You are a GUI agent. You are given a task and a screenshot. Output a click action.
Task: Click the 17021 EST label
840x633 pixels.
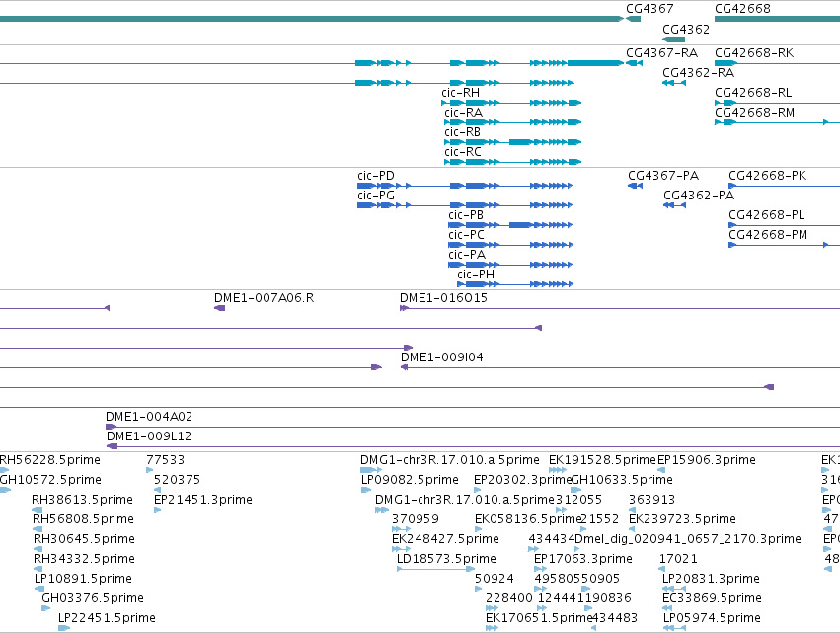point(678,559)
